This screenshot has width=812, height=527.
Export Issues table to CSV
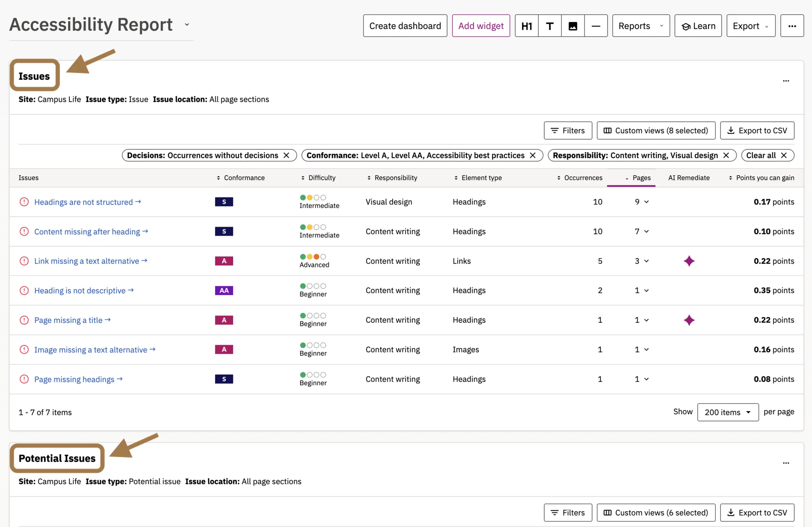click(757, 130)
